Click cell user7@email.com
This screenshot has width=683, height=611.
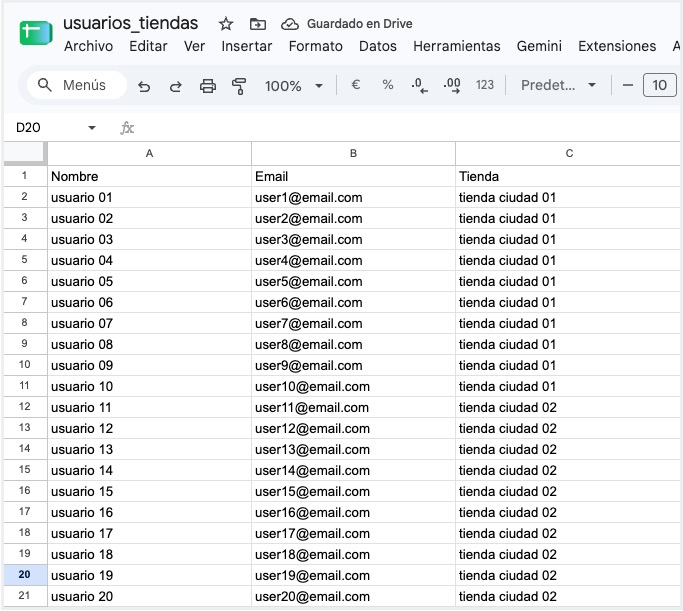point(353,324)
